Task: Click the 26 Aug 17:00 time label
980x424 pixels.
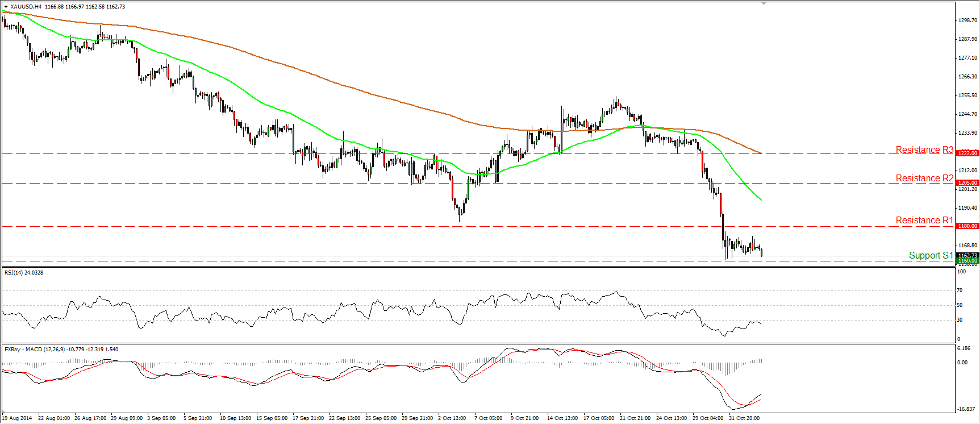Action: [91, 418]
